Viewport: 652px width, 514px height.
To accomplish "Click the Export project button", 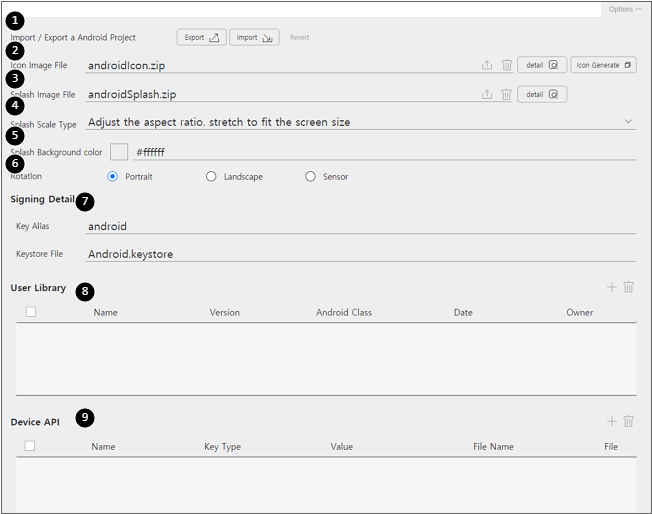I will (201, 37).
